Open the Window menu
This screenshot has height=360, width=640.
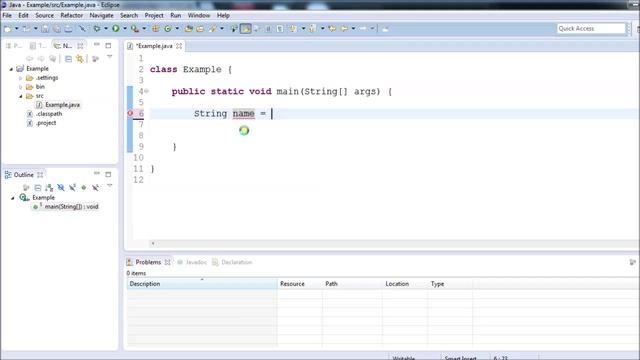[x=199, y=16]
